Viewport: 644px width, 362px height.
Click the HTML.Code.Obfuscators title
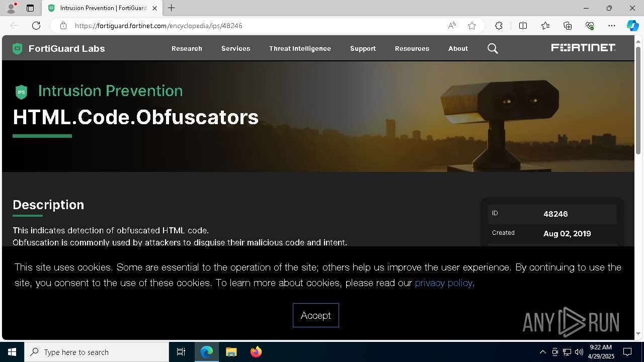(136, 117)
